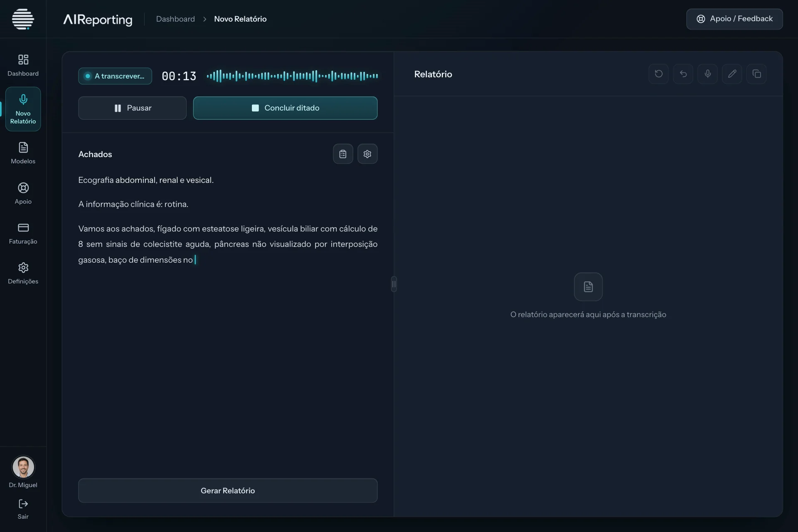Image resolution: width=798 pixels, height=532 pixels.
Task: Open Dashboard in the sidebar
Action: (23, 65)
